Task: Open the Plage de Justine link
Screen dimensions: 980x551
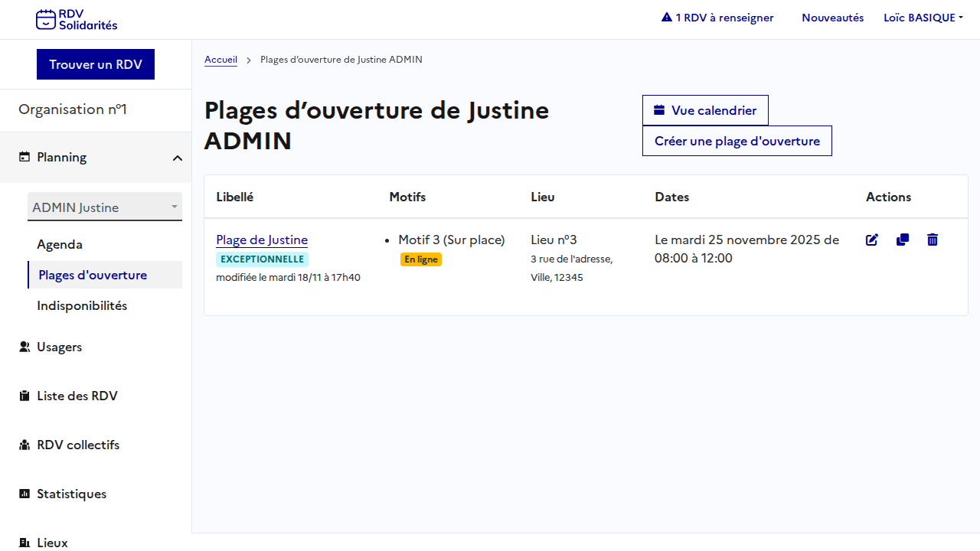Action: (x=262, y=240)
